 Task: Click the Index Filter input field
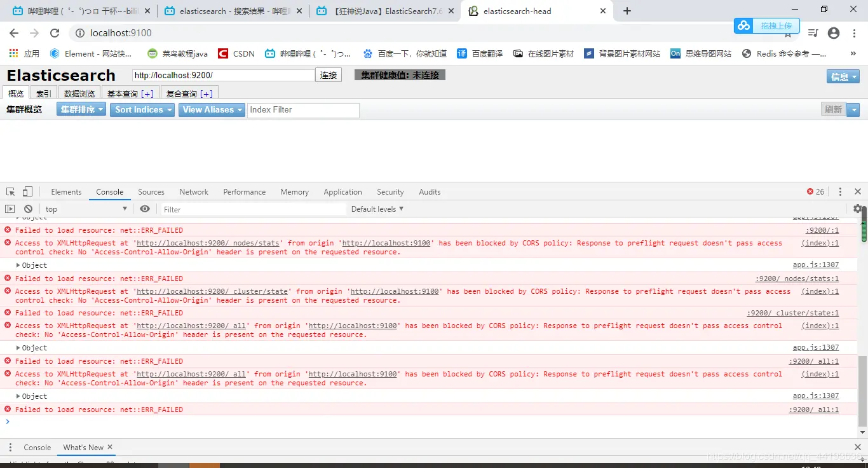[x=303, y=110]
